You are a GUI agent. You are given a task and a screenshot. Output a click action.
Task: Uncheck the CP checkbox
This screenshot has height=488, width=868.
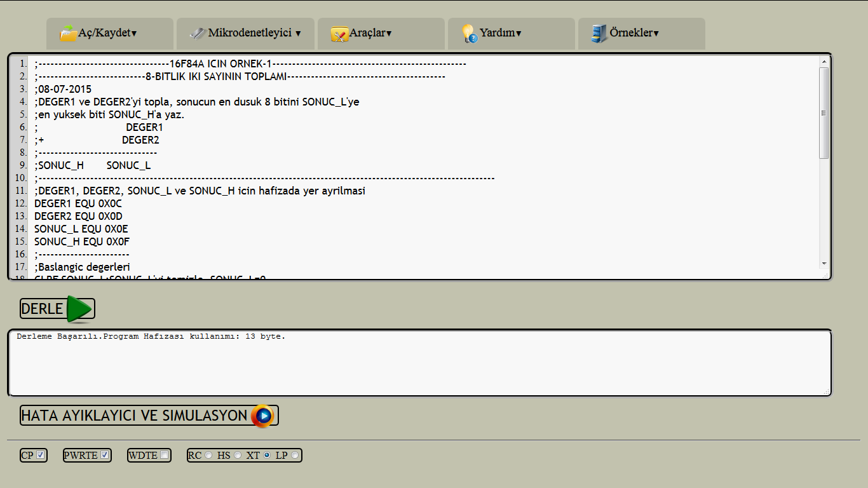41,455
